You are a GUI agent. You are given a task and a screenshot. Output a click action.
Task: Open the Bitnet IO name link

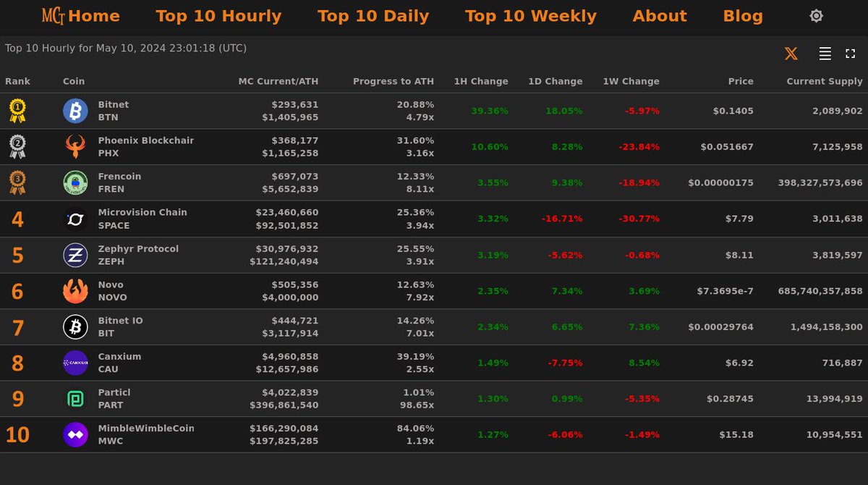point(121,320)
